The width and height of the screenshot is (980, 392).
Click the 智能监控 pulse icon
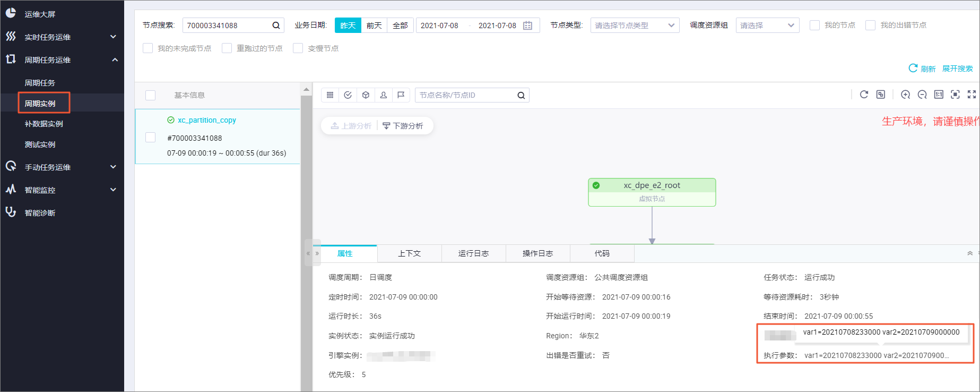click(x=11, y=189)
